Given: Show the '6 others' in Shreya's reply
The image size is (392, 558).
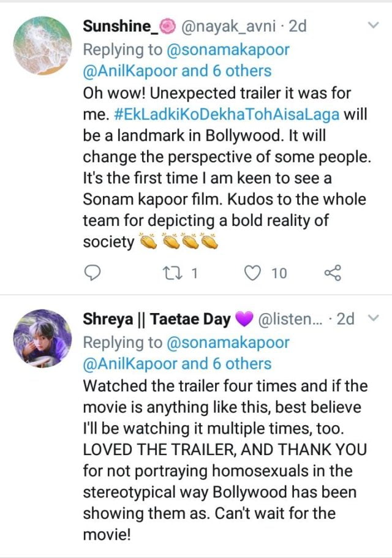Looking at the screenshot, I should [x=241, y=363].
